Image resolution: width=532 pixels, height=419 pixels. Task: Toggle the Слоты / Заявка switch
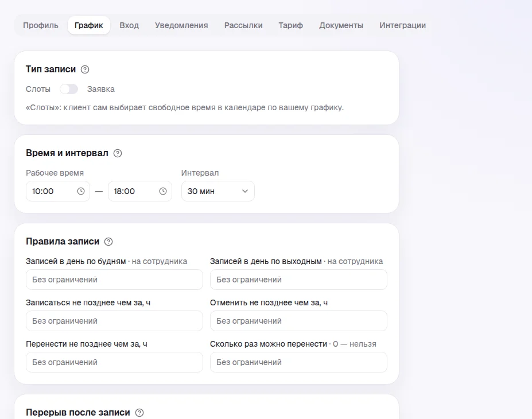coord(69,89)
